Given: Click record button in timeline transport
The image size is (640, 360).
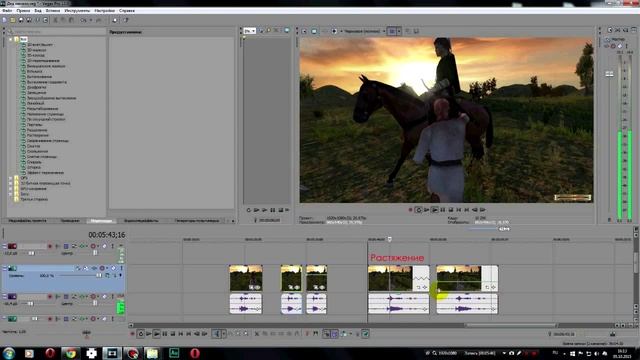Looking at the screenshot, I should pos(132,334).
